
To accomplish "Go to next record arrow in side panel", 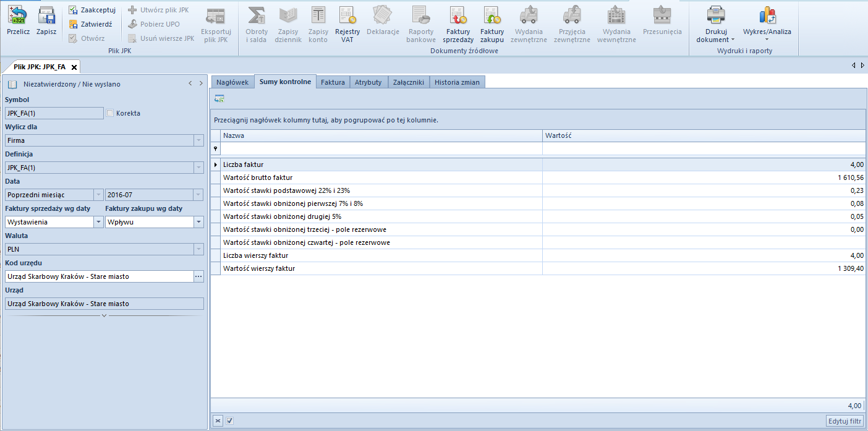I will pos(201,83).
